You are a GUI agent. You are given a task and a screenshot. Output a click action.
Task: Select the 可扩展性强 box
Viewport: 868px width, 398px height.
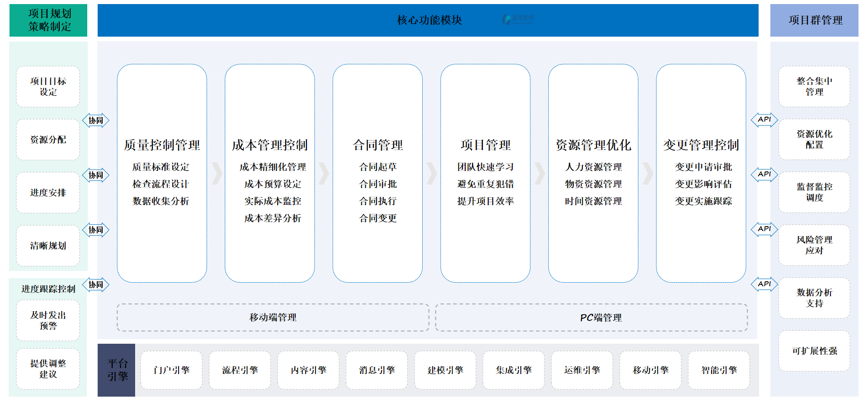(x=814, y=351)
